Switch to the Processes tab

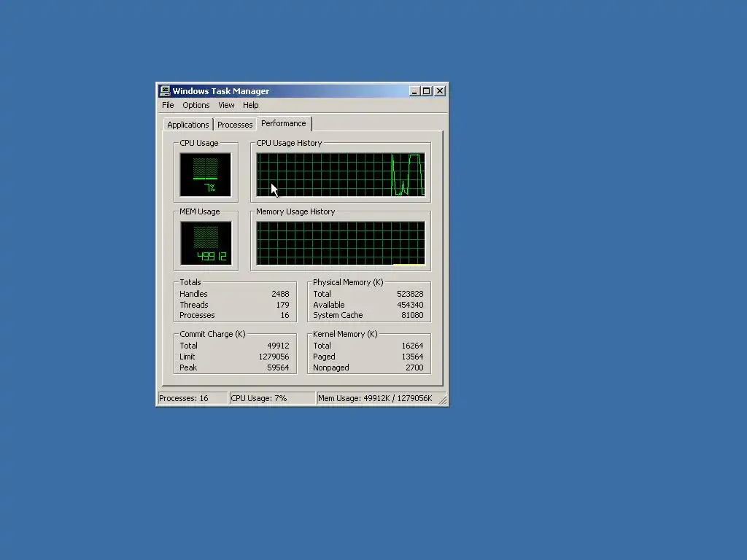point(235,125)
